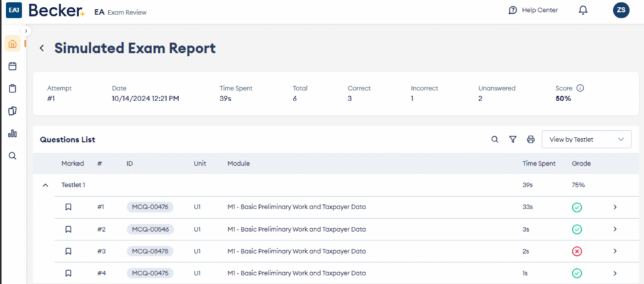
Task: Collapse the Testlet 1 group
Action: (45, 185)
